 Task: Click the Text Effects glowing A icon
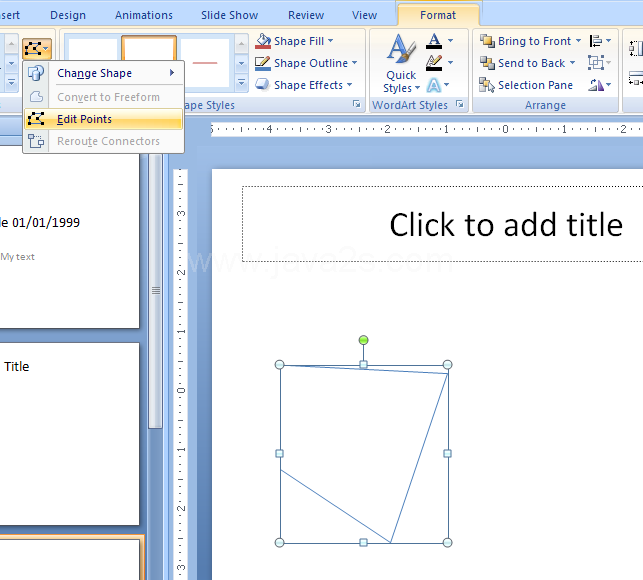(x=433, y=85)
